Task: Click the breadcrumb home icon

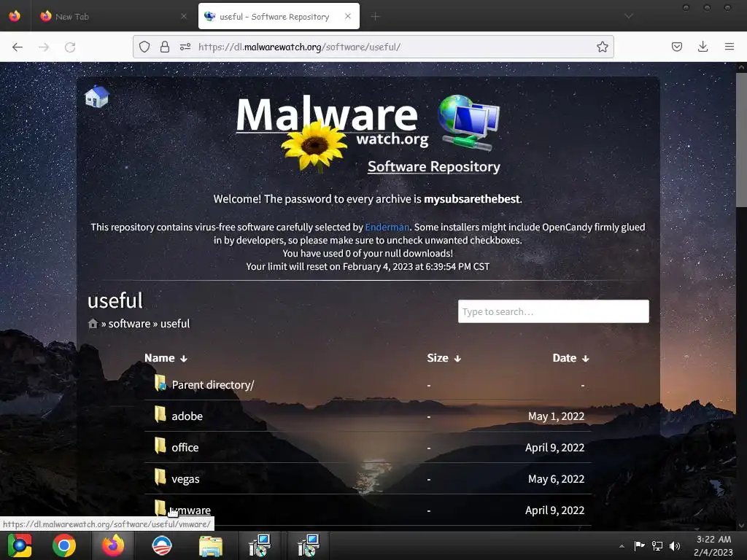Action: pyautogui.click(x=93, y=324)
